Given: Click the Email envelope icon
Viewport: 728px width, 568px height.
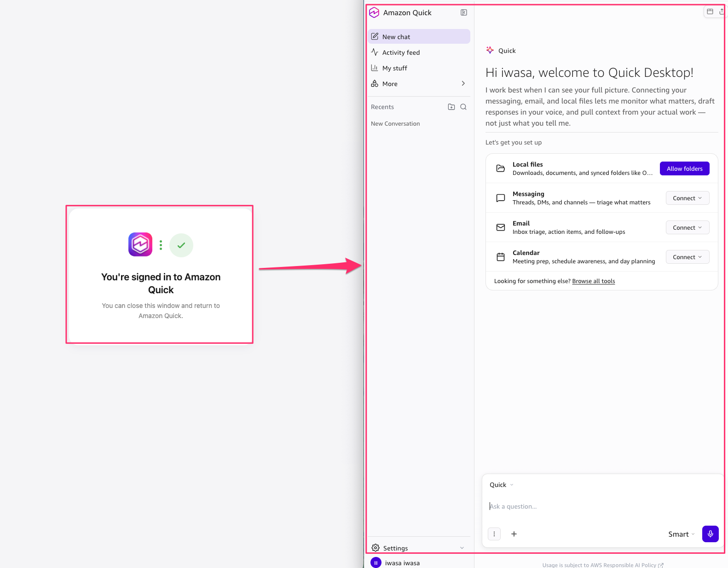Looking at the screenshot, I should tap(501, 227).
